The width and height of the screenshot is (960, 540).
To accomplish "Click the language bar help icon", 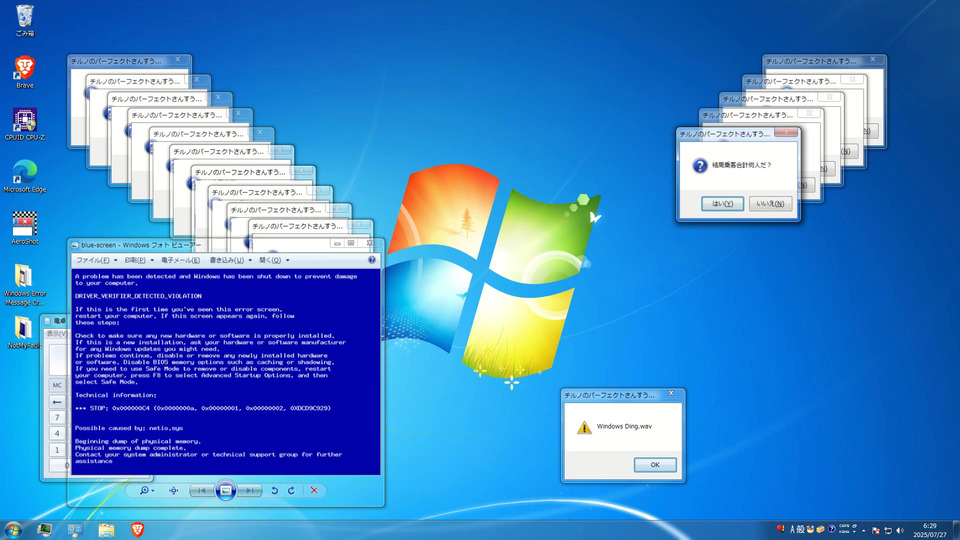I will click(831, 530).
